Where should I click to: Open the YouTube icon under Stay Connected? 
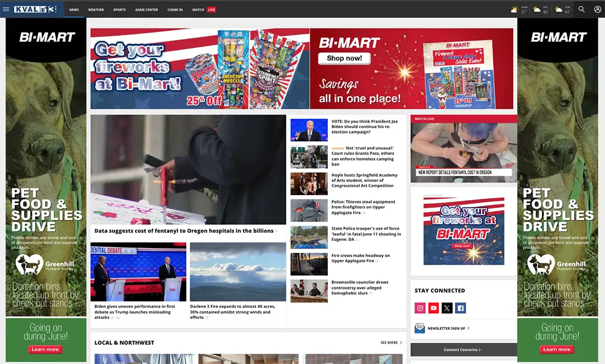(434, 308)
